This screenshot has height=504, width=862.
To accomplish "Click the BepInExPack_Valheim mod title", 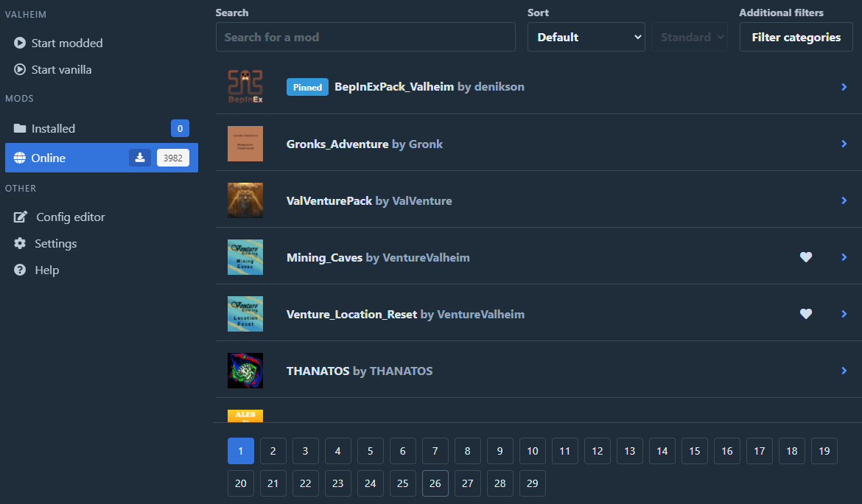I will tap(394, 87).
